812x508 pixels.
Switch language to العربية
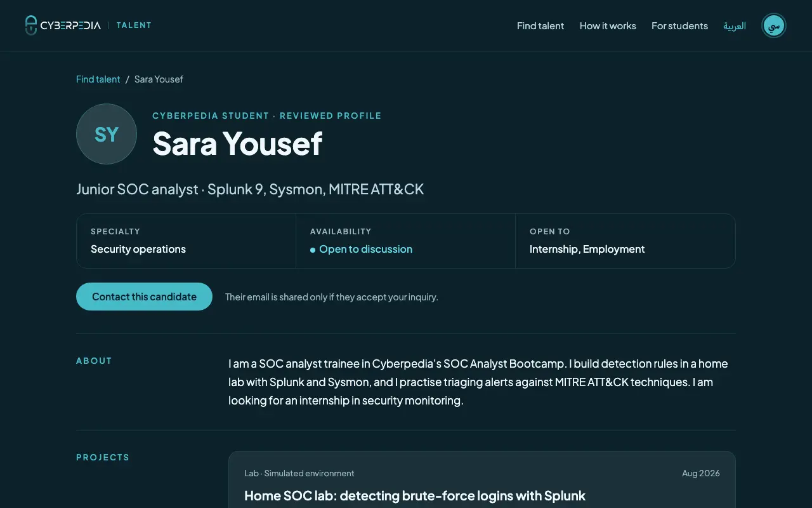[x=735, y=26]
